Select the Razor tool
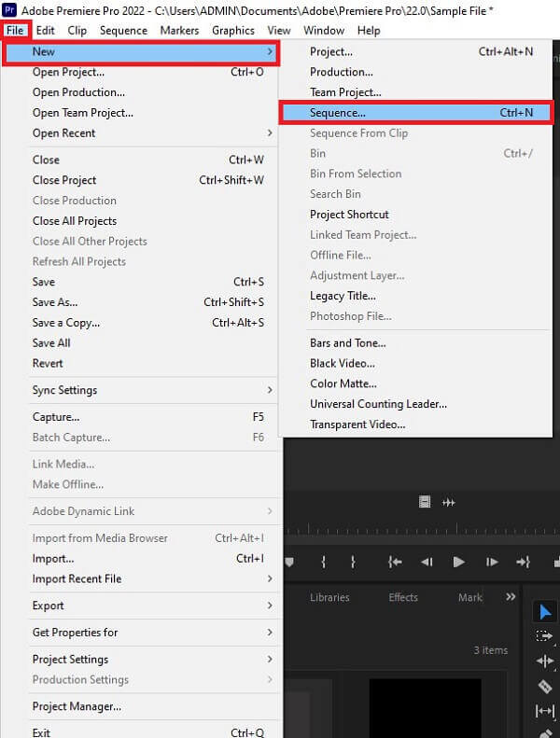Image resolution: width=560 pixels, height=738 pixels. pos(544,687)
